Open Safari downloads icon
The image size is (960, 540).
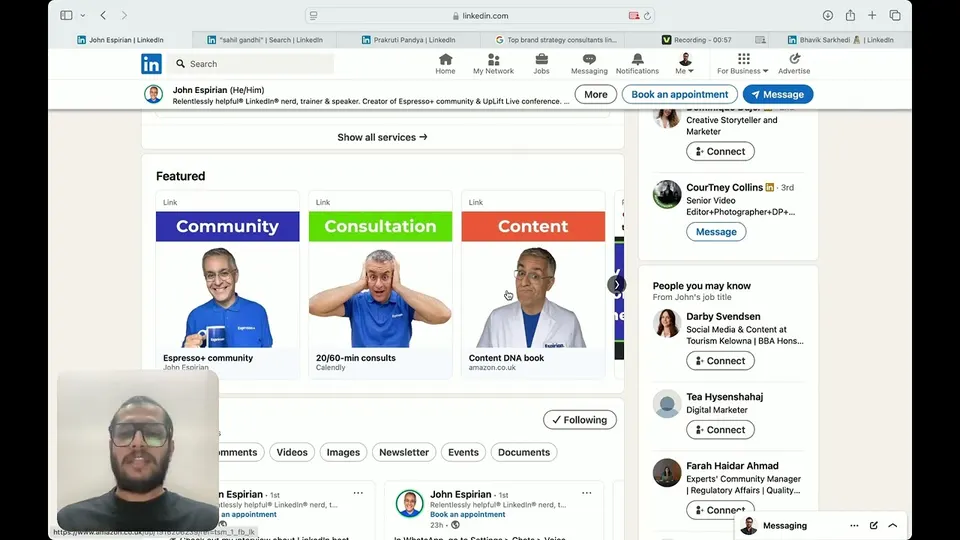click(x=828, y=15)
